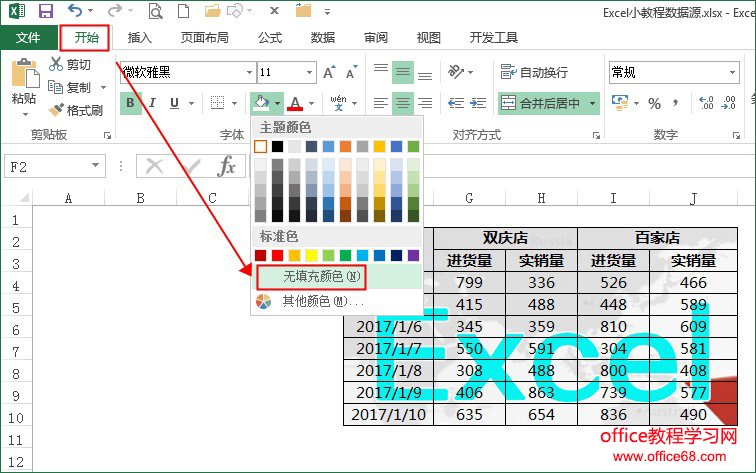Apply the red font color A icon
This screenshot has width=756, height=473.
295,103
